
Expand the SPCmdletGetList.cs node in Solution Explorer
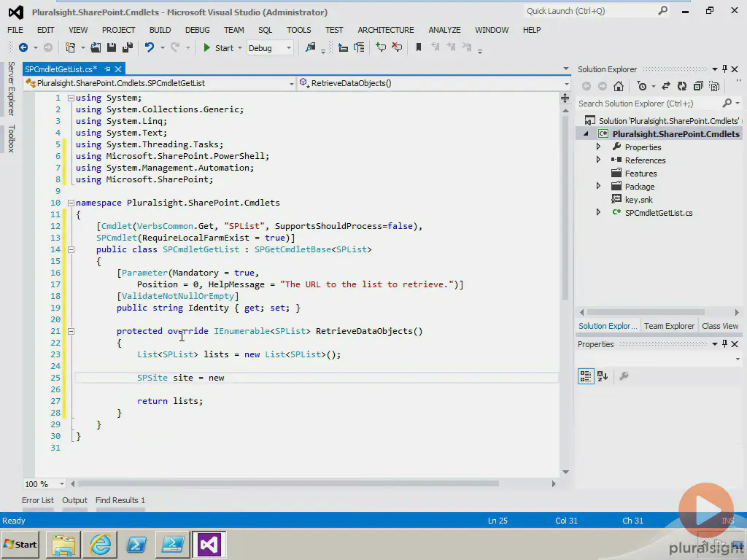(x=598, y=212)
